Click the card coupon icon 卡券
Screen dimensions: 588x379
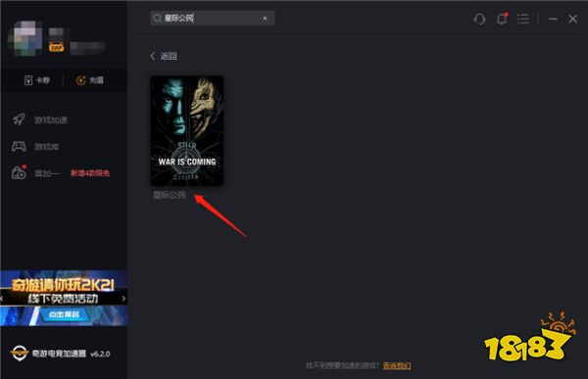(x=28, y=80)
